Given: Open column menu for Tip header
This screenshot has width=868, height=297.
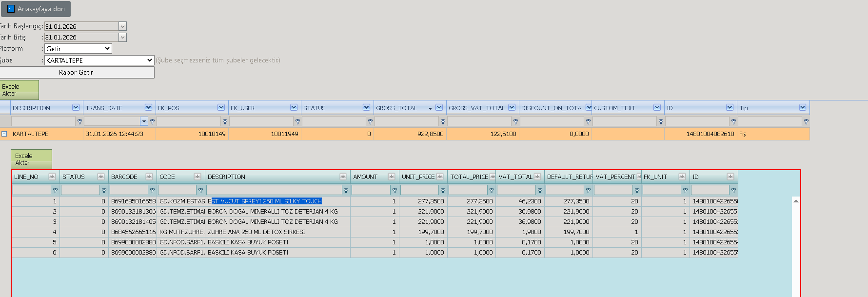Looking at the screenshot, I should point(802,107).
